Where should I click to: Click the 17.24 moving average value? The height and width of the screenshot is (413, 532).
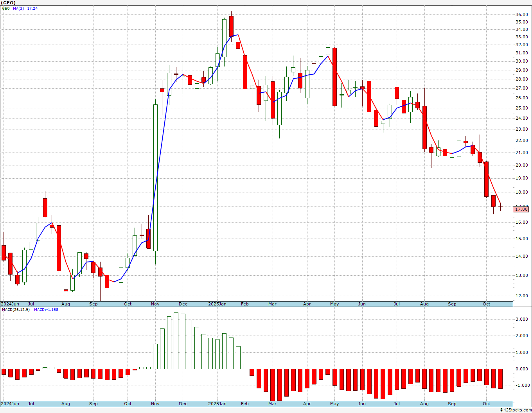(x=32, y=8)
